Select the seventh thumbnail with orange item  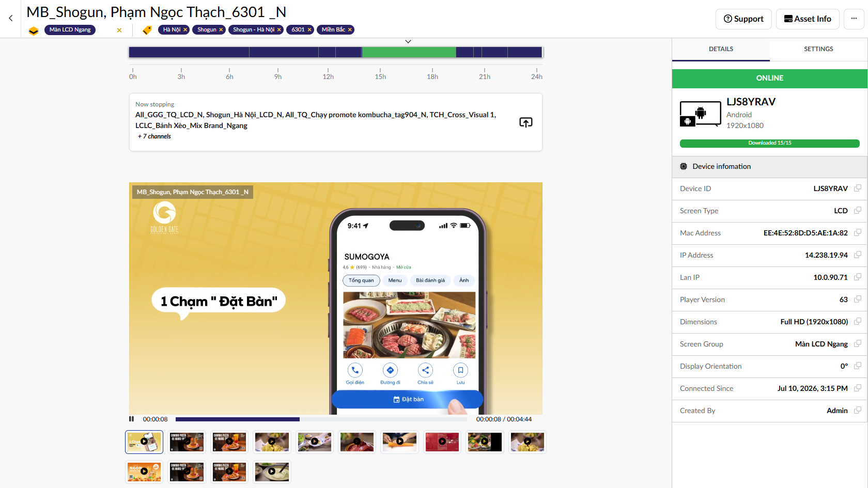click(x=399, y=442)
